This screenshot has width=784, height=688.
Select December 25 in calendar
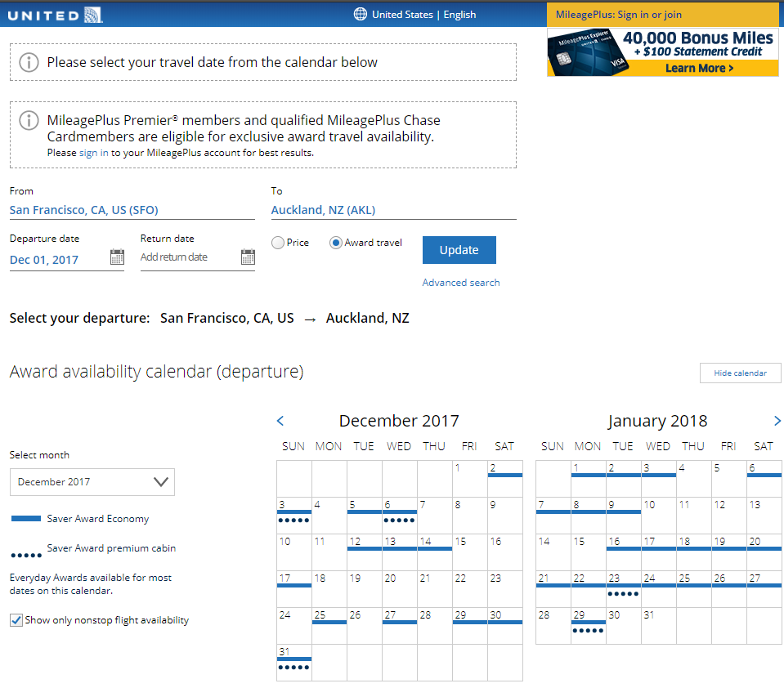(329, 626)
